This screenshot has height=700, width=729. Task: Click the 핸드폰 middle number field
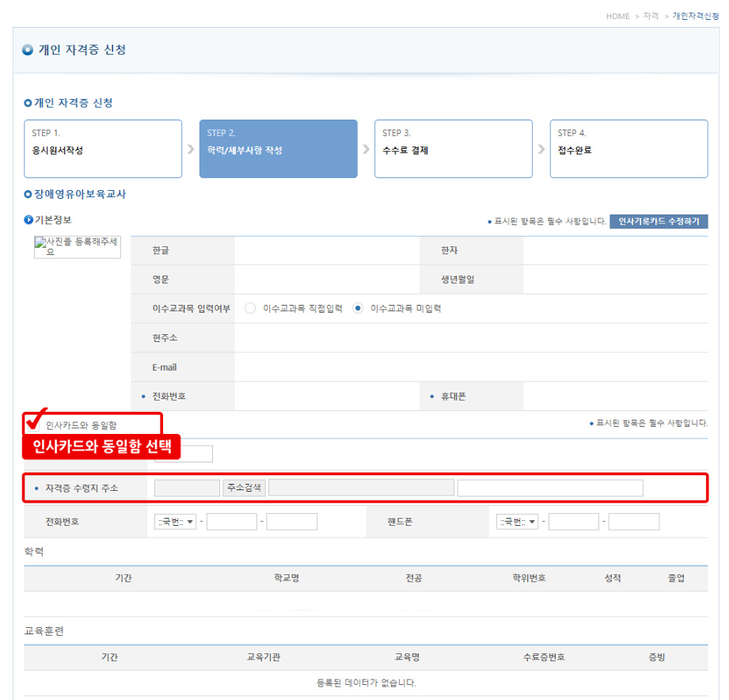[x=573, y=522]
